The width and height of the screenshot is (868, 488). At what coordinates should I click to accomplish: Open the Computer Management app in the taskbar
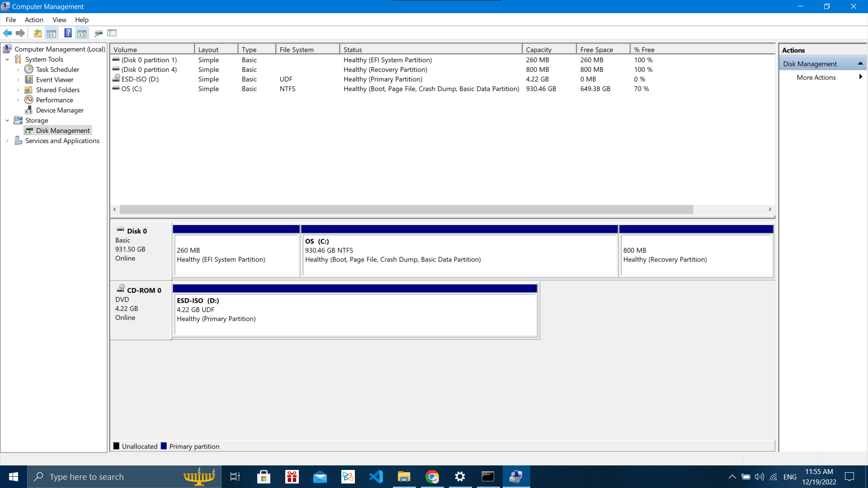pos(516,476)
